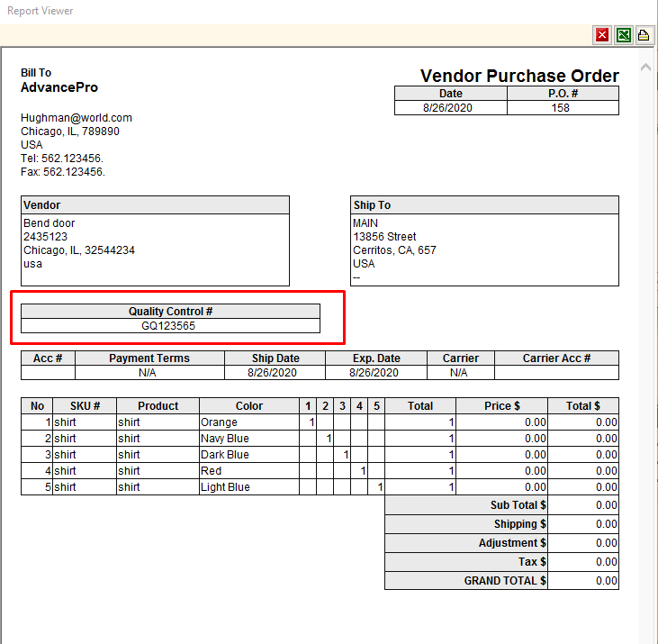Select the Orange color row cell
658x644 pixels.
[220, 422]
